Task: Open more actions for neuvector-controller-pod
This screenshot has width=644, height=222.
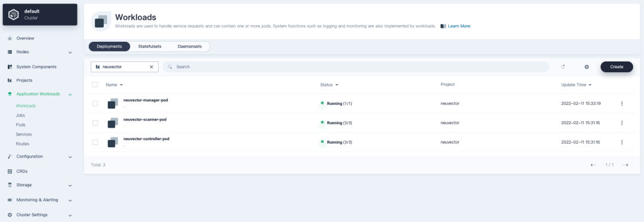Action: pos(622,142)
